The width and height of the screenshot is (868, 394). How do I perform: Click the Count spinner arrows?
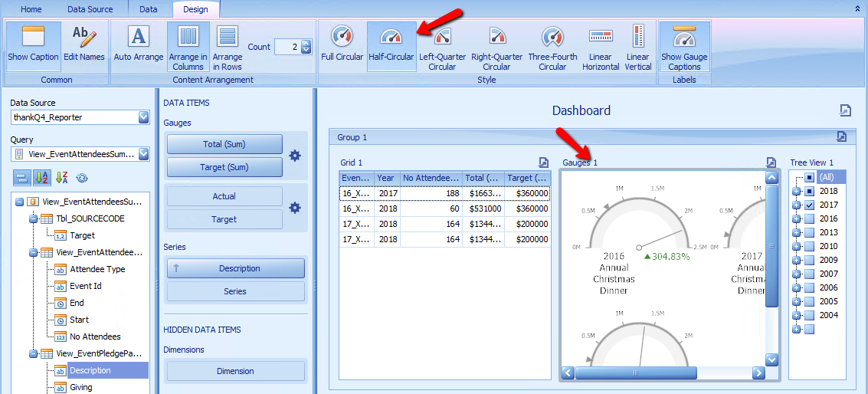click(306, 47)
